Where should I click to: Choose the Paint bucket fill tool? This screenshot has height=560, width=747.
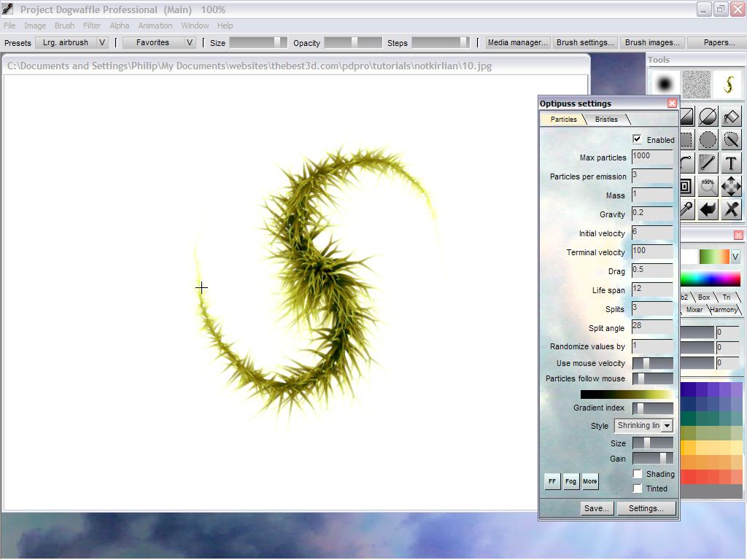[x=731, y=117]
